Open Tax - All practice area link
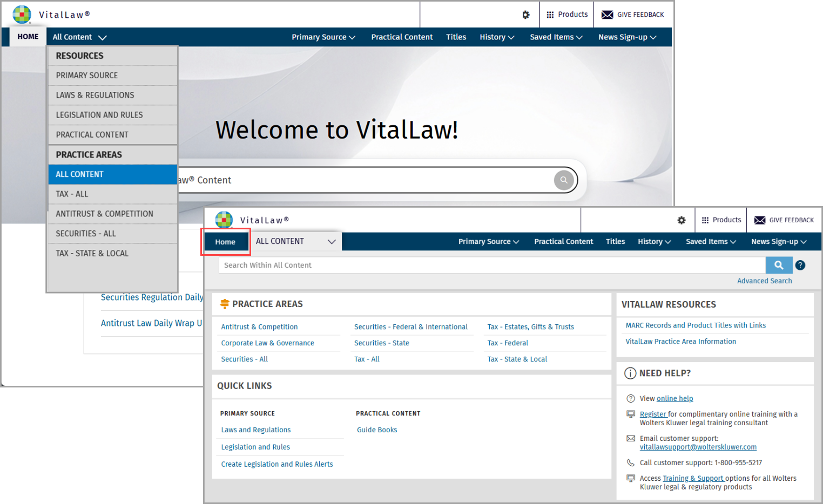Screen dimensions: 823x504 pyautogui.click(x=367, y=359)
